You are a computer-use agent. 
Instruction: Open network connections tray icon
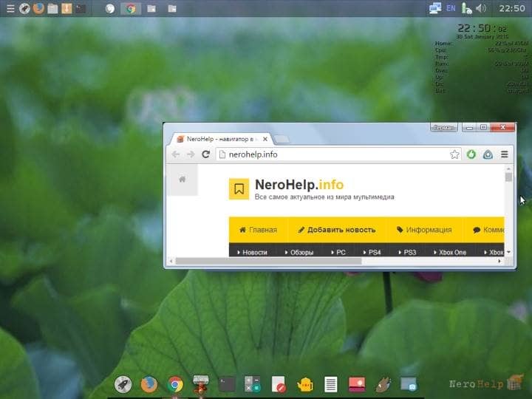tap(435, 8)
